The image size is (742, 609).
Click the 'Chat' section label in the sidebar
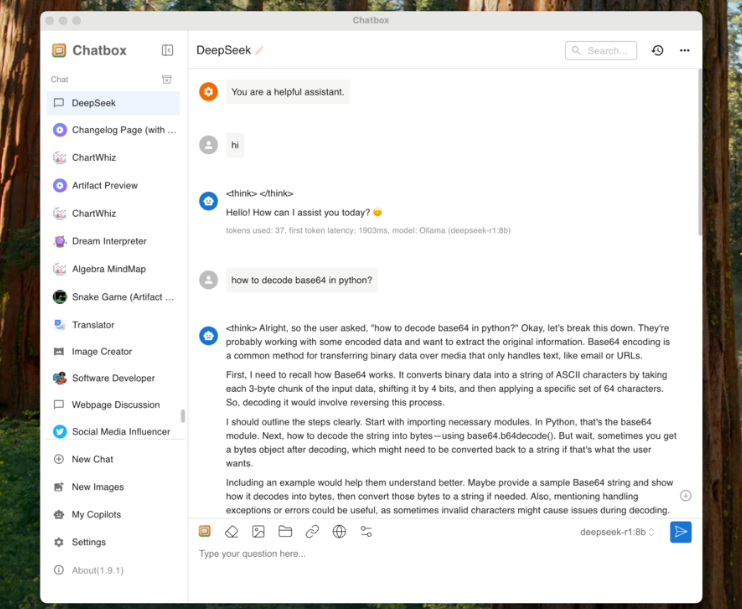60,79
